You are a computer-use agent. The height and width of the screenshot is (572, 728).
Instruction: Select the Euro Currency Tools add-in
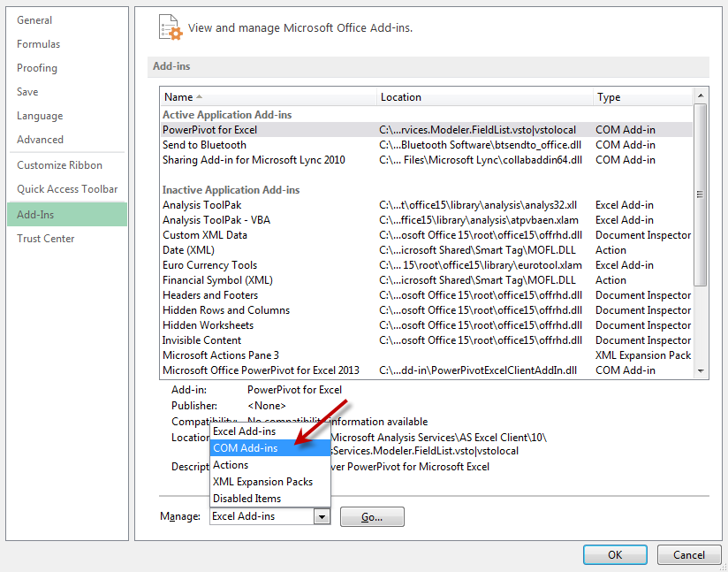(x=426, y=265)
